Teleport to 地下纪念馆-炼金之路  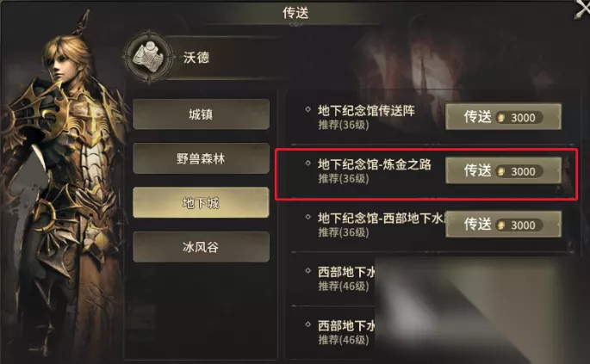tap(504, 170)
